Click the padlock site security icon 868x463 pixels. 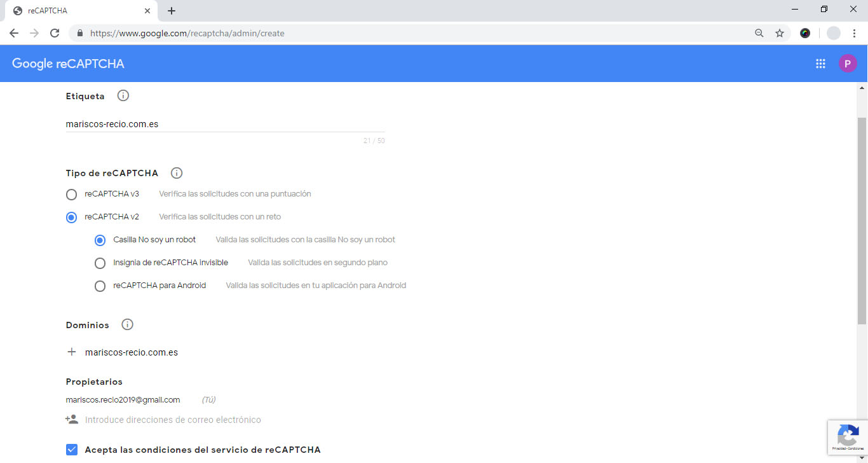[80, 33]
